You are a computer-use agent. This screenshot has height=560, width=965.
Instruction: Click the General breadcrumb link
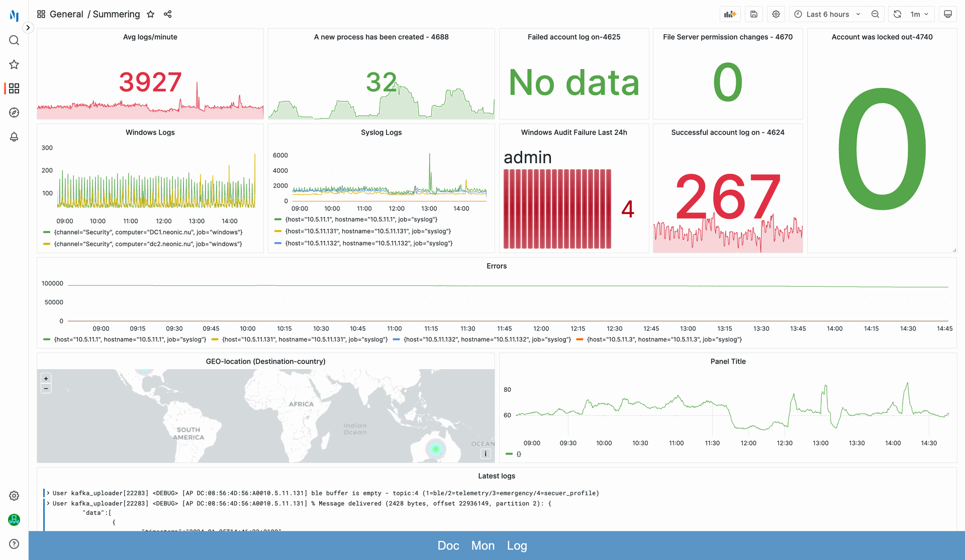pos(66,14)
